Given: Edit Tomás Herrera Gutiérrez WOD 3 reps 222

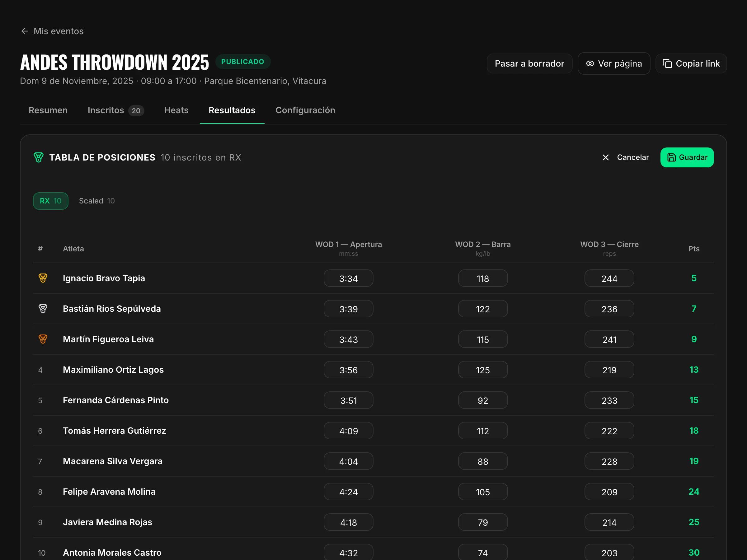Looking at the screenshot, I should (609, 430).
